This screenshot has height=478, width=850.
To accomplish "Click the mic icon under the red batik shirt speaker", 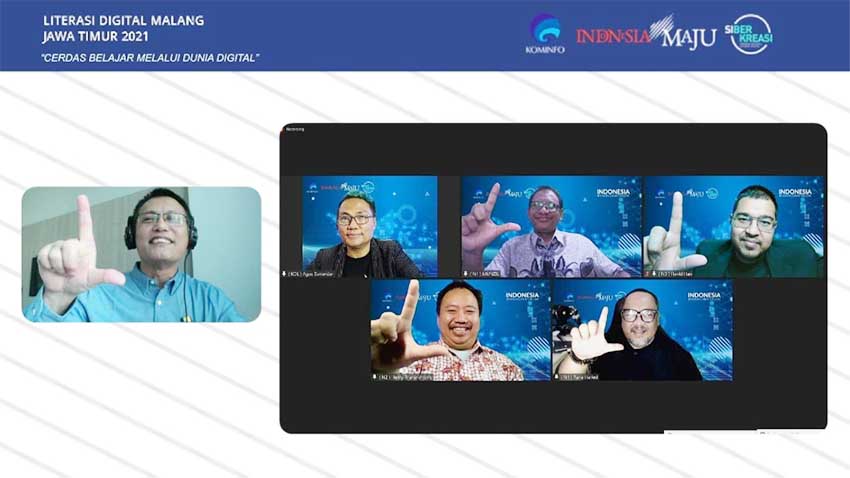I will [x=376, y=376].
